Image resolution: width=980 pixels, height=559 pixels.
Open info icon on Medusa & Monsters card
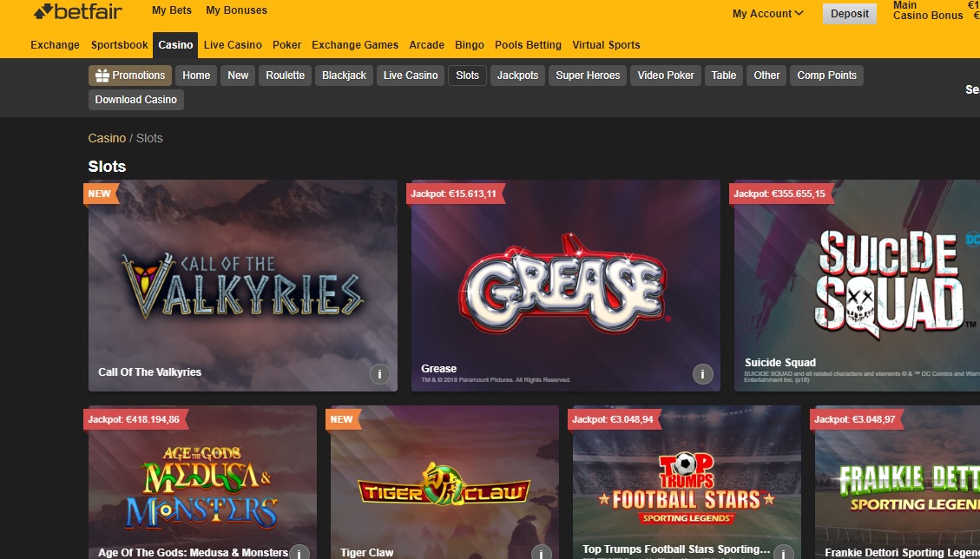[299, 554]
